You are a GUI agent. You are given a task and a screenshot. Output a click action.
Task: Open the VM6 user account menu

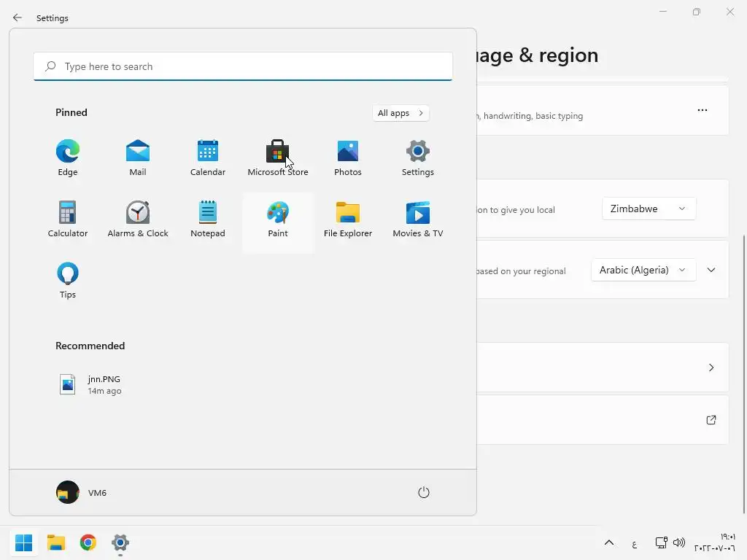(x=82, y=492)
